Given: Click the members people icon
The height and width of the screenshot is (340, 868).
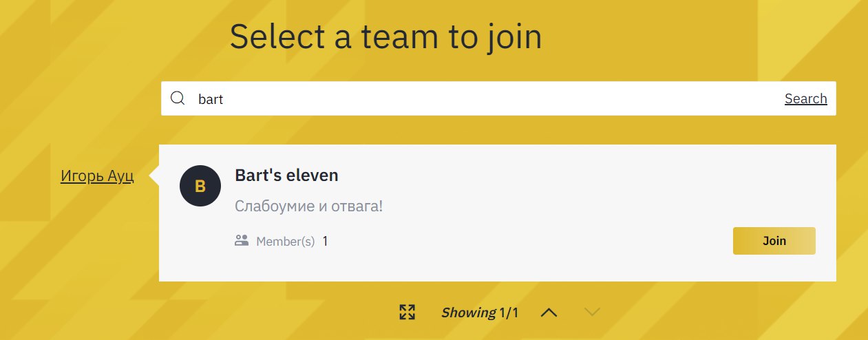Looking at the screenshot, I should 242,241.
